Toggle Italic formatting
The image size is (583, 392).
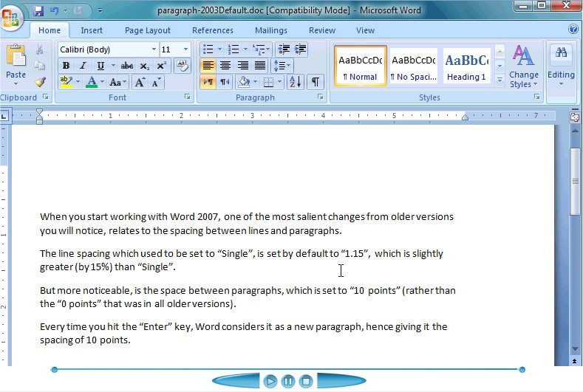click(83, 66)
